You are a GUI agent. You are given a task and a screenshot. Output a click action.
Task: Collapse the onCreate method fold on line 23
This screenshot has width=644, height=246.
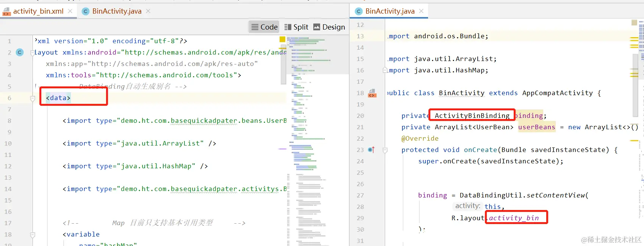[x=385, y=150]
